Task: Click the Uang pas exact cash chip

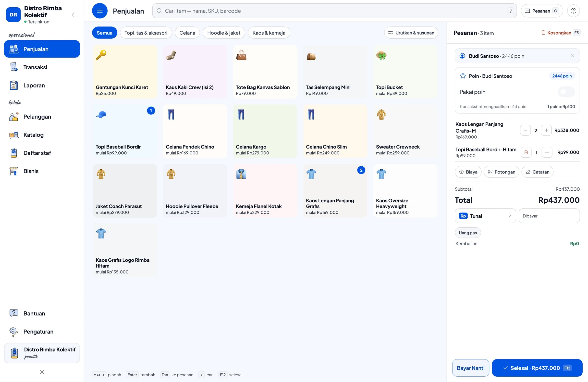Action: point(468,233)
